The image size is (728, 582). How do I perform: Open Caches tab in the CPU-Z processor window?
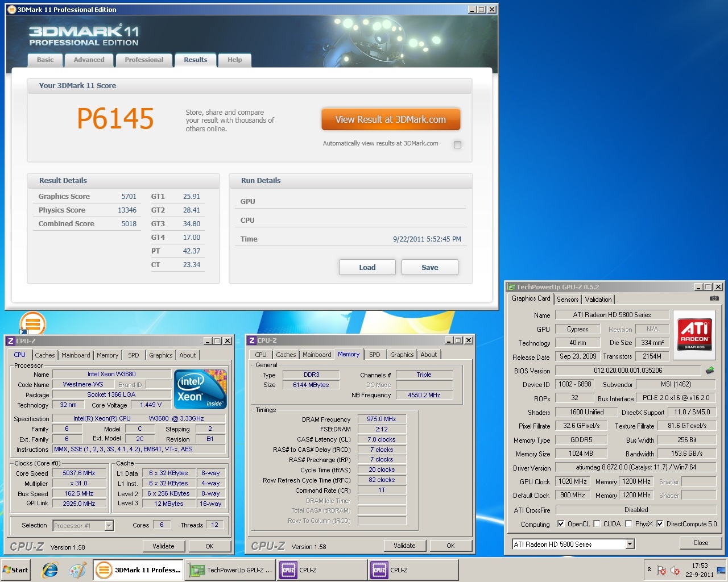point(45,355)
